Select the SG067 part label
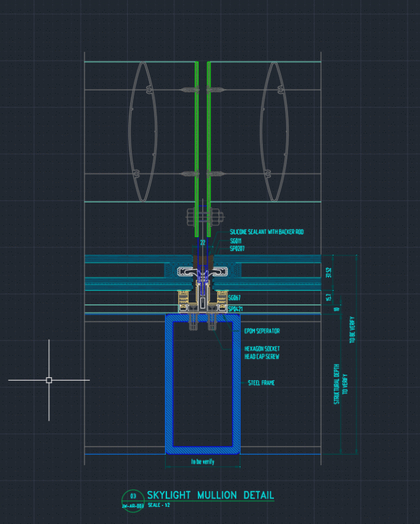 point(234,297)
